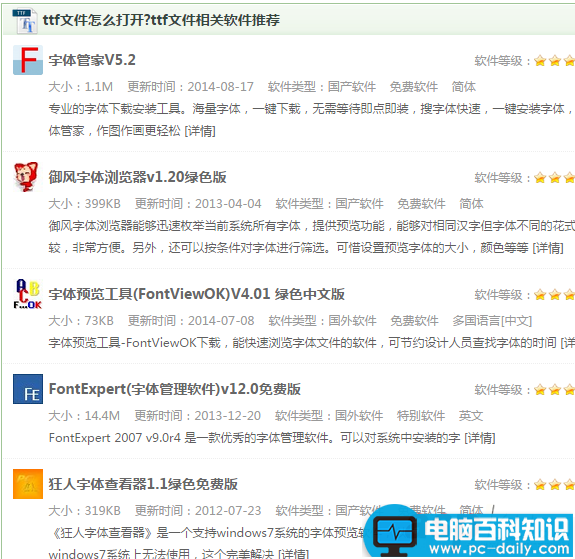Click first star rating of FontViewOK

pyautogui.click(x=540, y=295)
